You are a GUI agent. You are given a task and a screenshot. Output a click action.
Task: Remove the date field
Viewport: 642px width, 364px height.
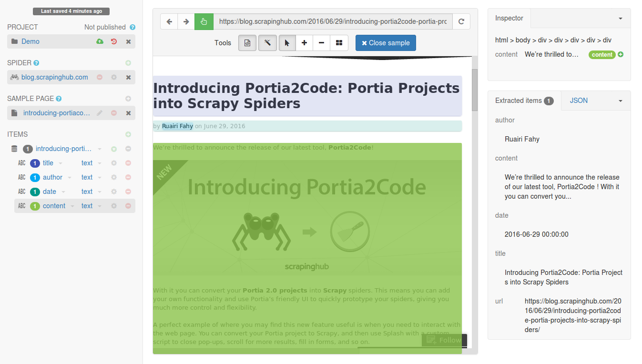tap(128, 192)
